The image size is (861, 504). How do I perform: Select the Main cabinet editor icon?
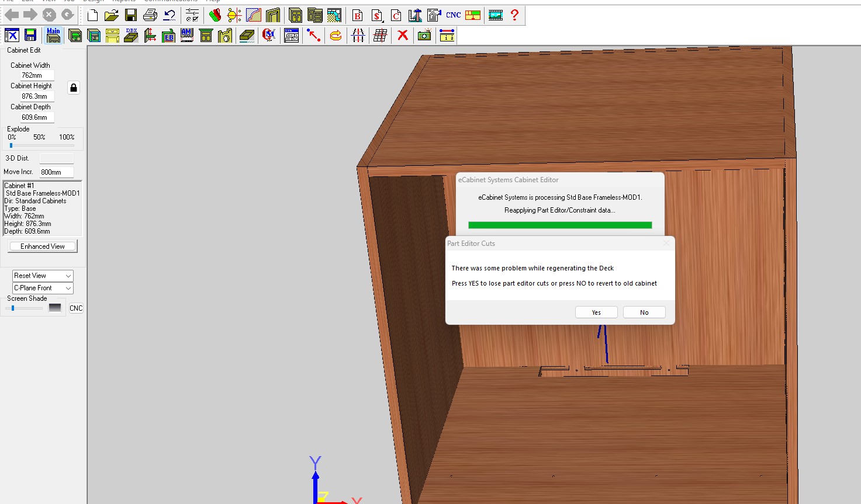[53, 36]
